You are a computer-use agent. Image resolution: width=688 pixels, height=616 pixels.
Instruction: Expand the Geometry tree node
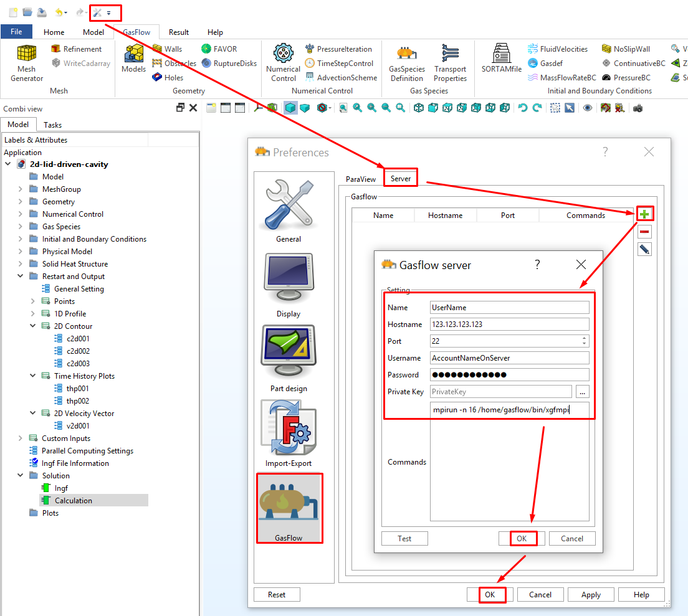click(21, 202)
